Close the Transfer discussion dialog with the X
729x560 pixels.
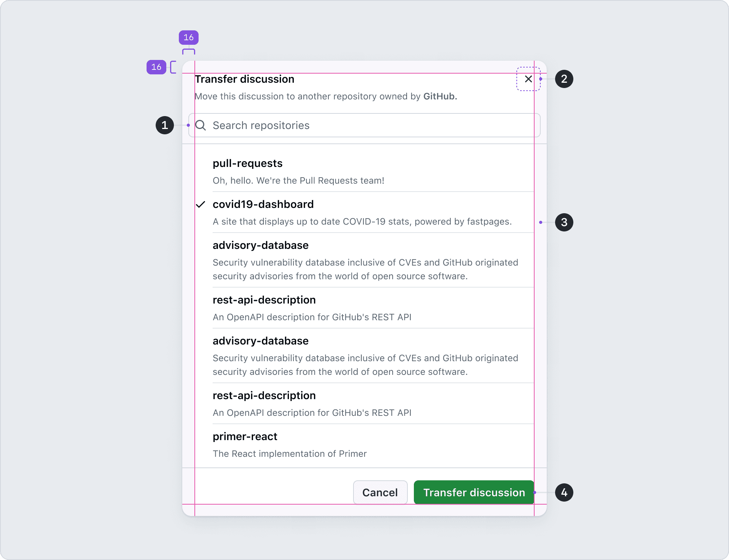click(528, 79)
